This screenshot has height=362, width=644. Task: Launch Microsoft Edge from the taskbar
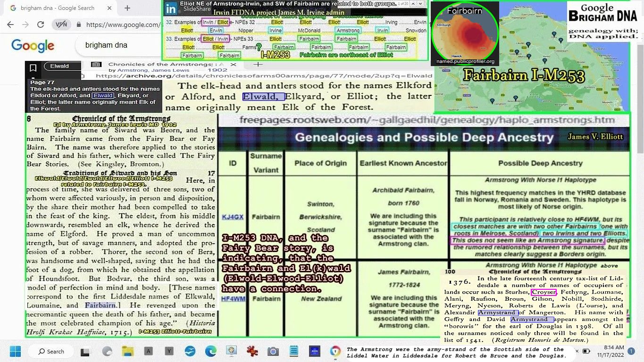[x=210, y=351]
